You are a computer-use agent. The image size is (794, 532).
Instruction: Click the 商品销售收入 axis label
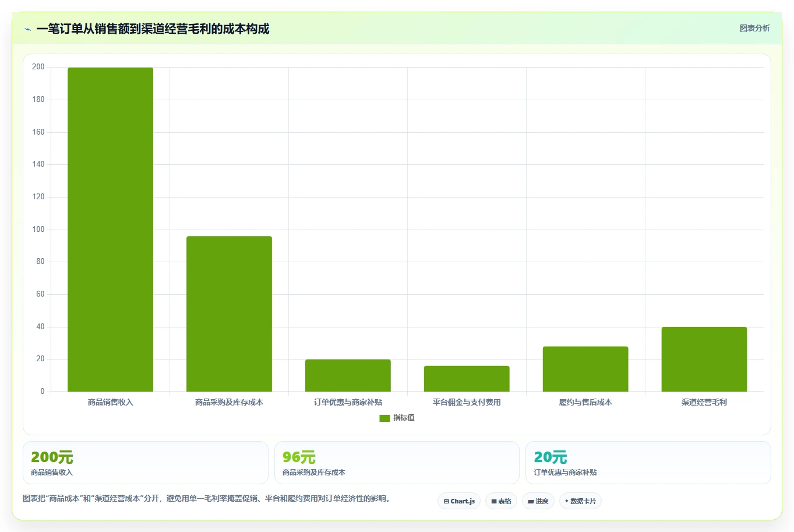tap(110, 402)
